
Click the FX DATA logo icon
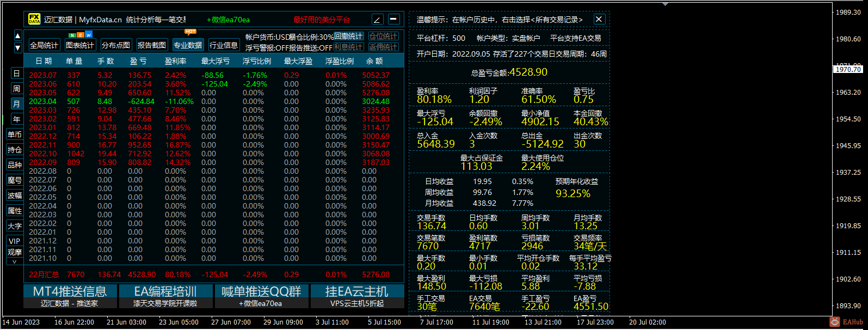click(x=34, y=19)
